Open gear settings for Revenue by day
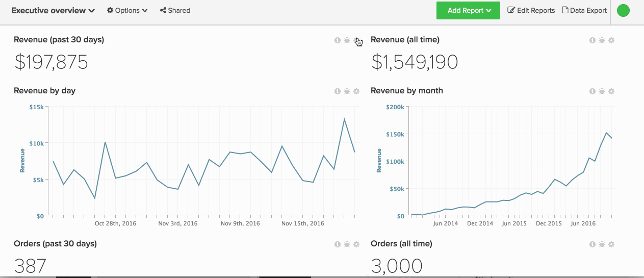Image resolution: width=644 pixels, height=278 pixels. [356, 91]
